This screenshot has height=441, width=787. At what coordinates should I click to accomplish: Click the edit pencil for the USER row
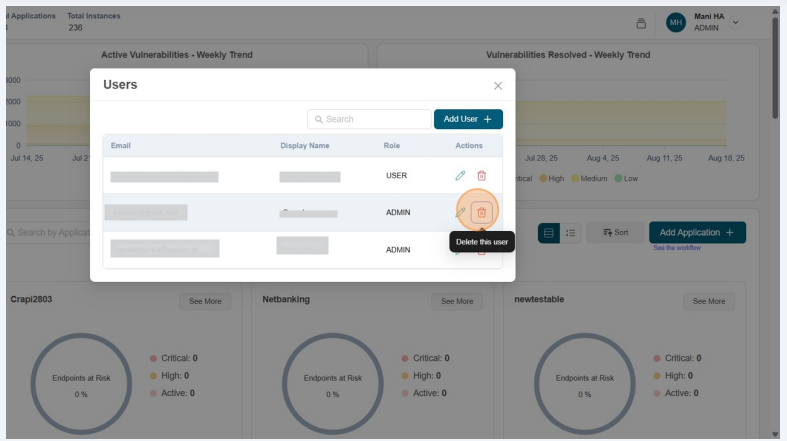click(460, 176)
